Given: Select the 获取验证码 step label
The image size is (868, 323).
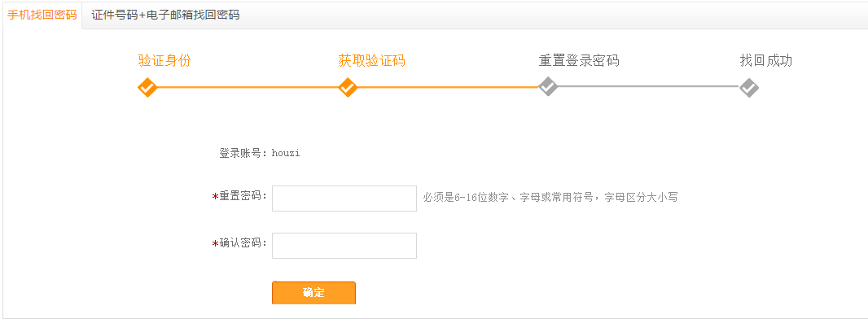Looking at the screenshot, I should [x=371, y=61].
